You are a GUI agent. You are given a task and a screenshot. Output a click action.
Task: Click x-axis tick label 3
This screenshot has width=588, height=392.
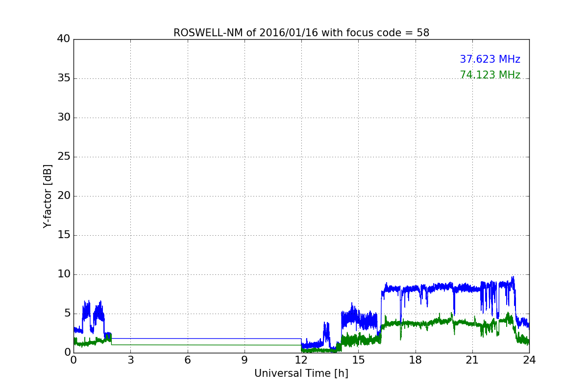pos(130,360)
